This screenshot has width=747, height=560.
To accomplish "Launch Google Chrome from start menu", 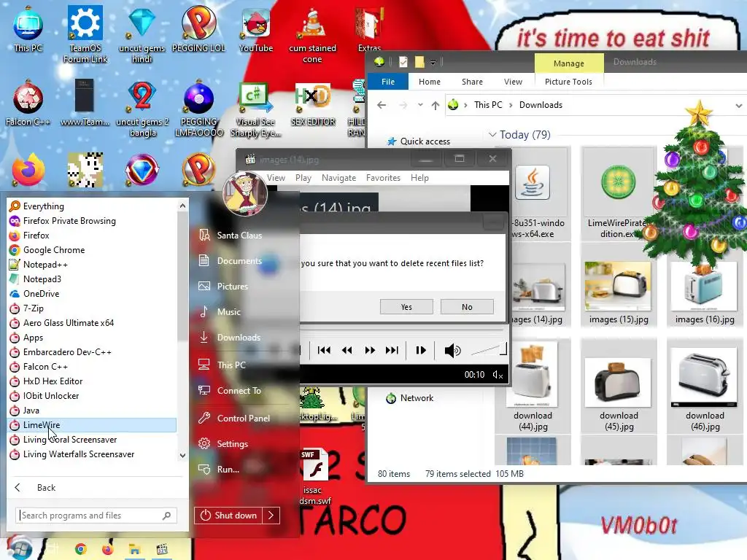I will pyautogui.click(x=93, y=250).
